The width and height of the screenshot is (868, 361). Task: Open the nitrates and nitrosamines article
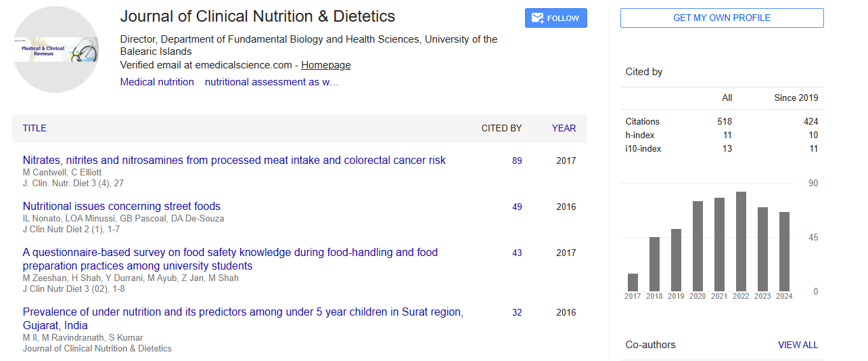[234, 161]
